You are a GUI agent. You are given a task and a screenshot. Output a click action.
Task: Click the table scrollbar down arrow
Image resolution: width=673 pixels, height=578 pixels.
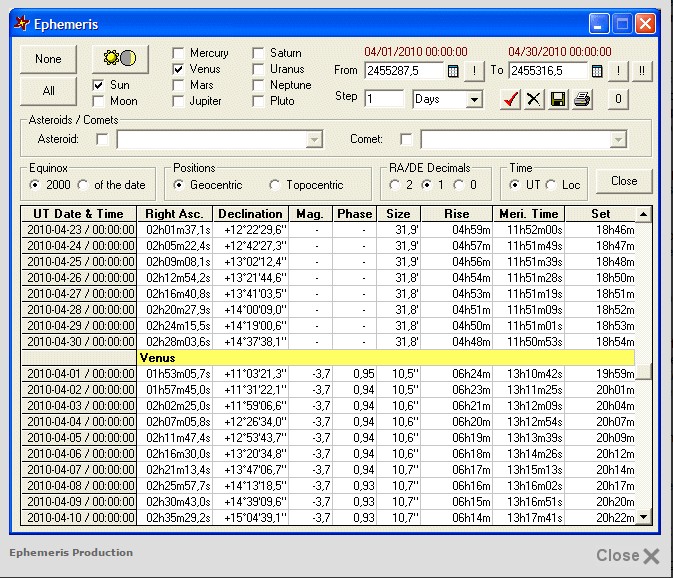[643, 517]
